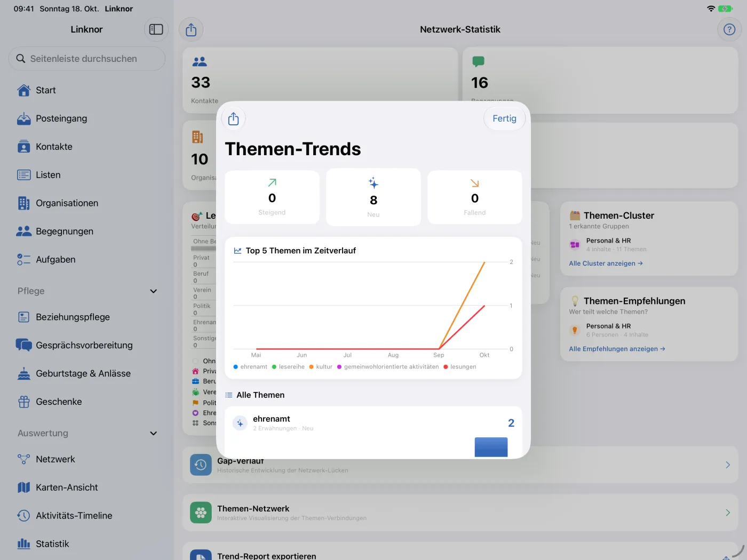Open the Alle Empfehlungen anzeigen link

[617, 349]
